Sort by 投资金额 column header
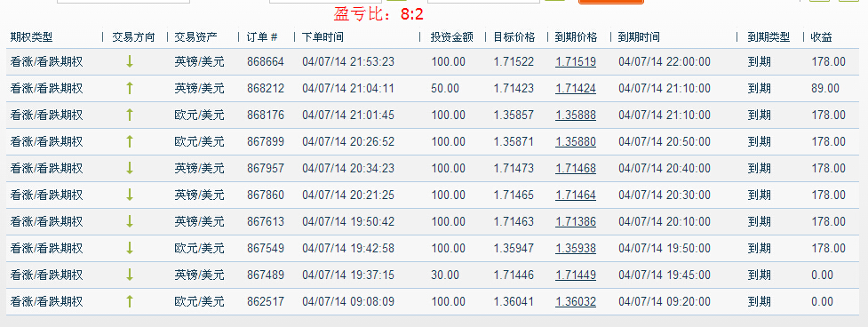 click(x=452, y=37)
